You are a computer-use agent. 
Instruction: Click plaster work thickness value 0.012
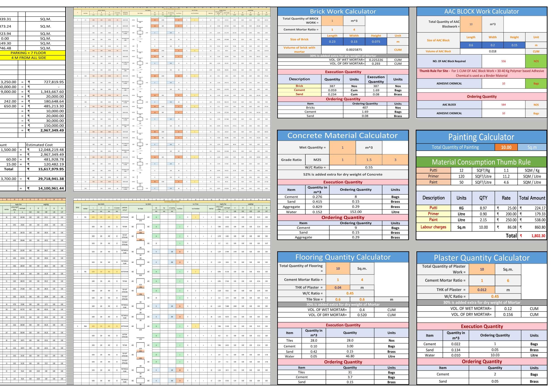coord(482,290)
